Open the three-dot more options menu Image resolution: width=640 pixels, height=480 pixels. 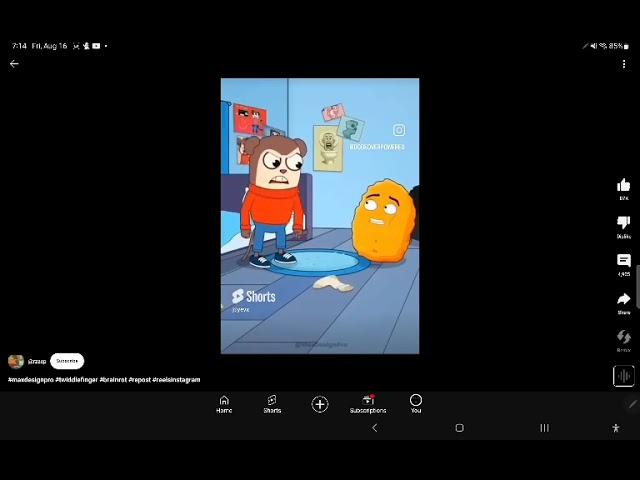click(624, 64)
